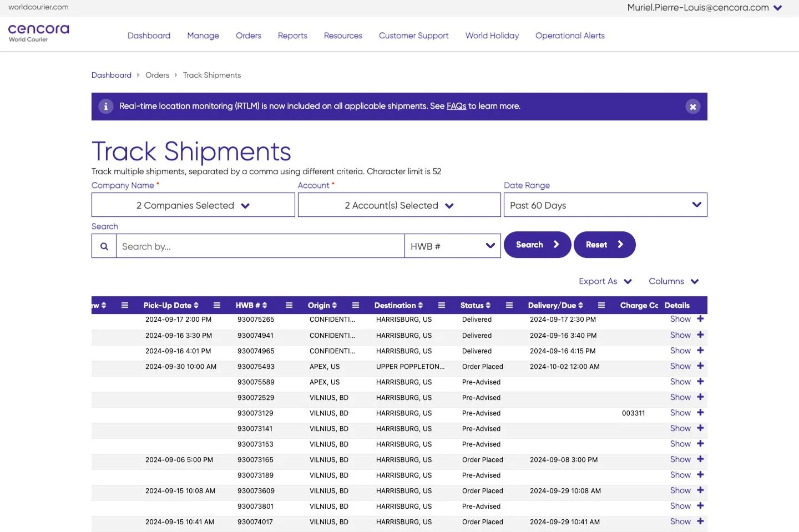Go to Dashboard via the breadcrumb
Screen dimensions: 799x532
click(x=112, y=75)
